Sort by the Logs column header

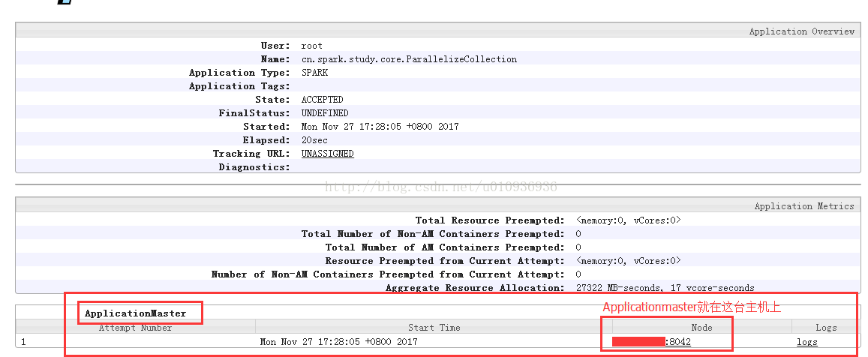826,328
